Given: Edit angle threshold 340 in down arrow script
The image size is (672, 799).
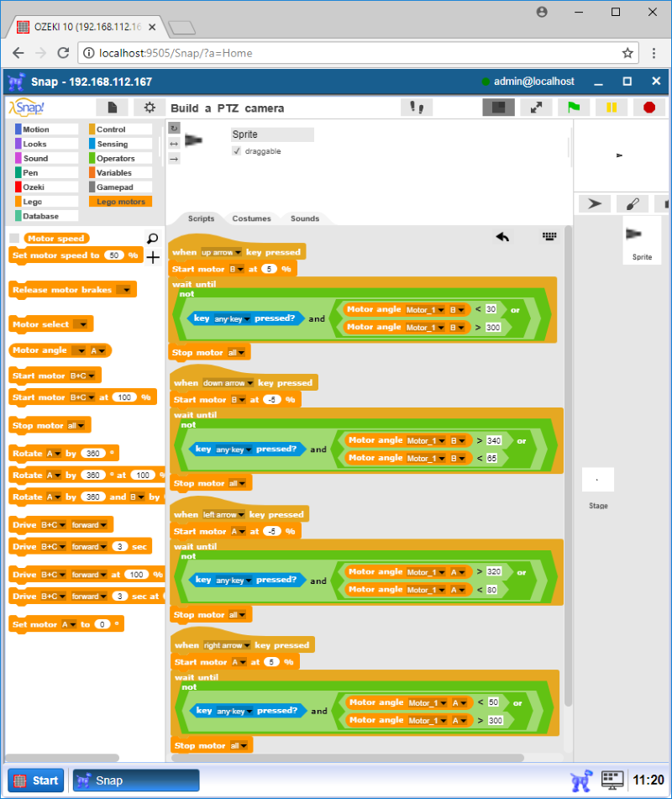Looking at the screenshot, I should [x=493, y=441].
